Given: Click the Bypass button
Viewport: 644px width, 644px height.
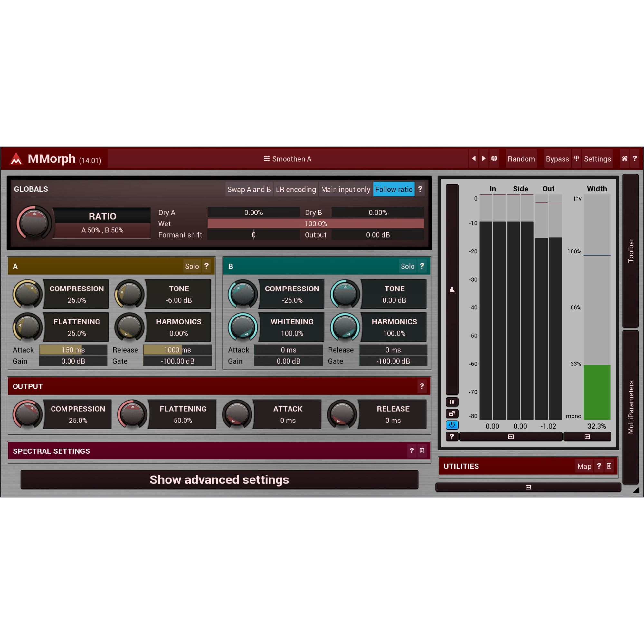Looking at the screenshot, I should (557, 159).
